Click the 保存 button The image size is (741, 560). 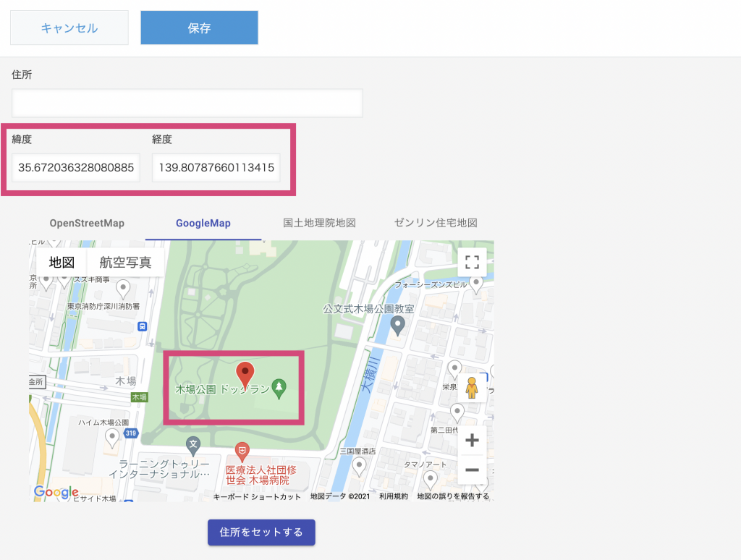tap(200, 28)
